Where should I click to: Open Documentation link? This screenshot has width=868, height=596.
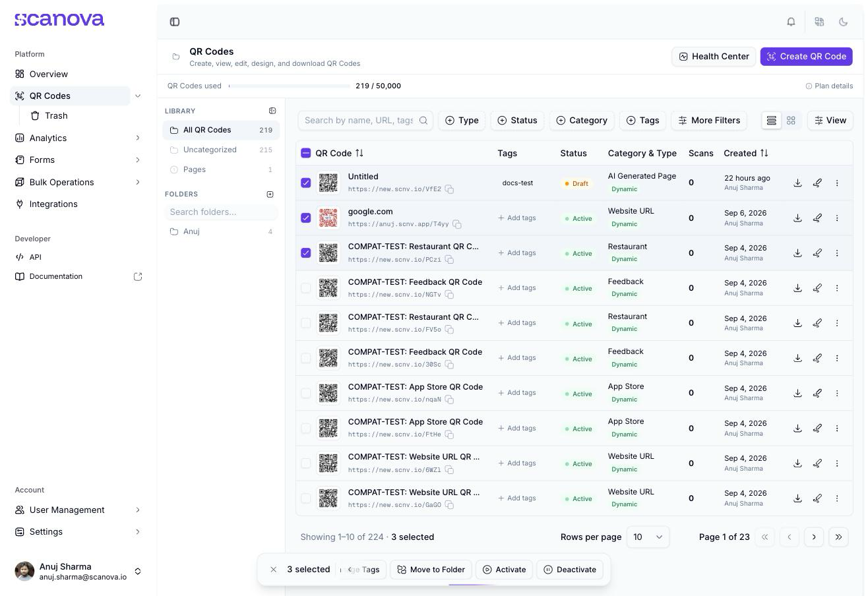point(78,276)
